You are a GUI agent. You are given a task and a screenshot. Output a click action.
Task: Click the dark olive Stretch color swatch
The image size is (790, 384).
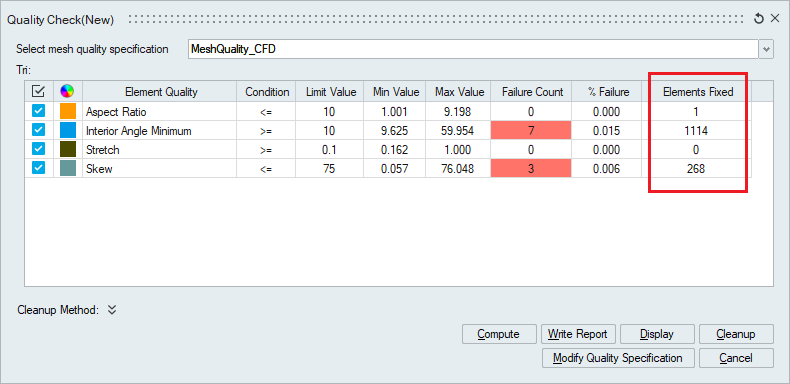coord(68,150)
